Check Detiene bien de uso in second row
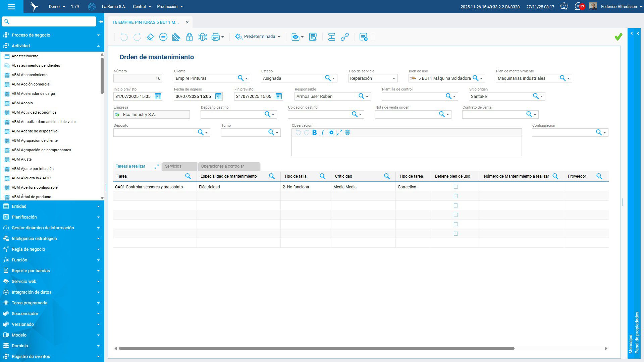Screen dimensions: 644x362 [455, 196]
